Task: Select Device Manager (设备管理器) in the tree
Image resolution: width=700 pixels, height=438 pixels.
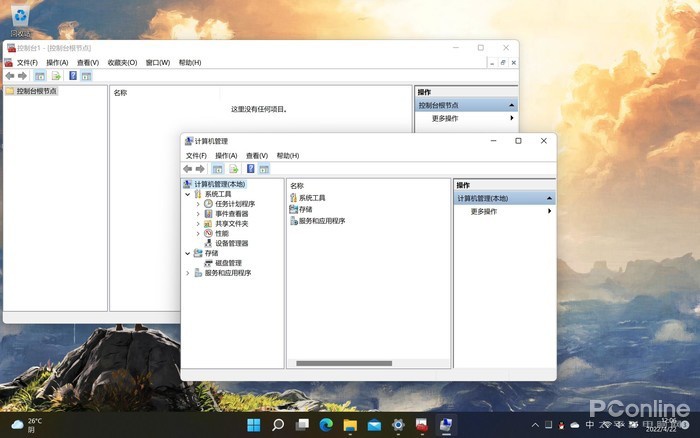Action: [231, 243]
